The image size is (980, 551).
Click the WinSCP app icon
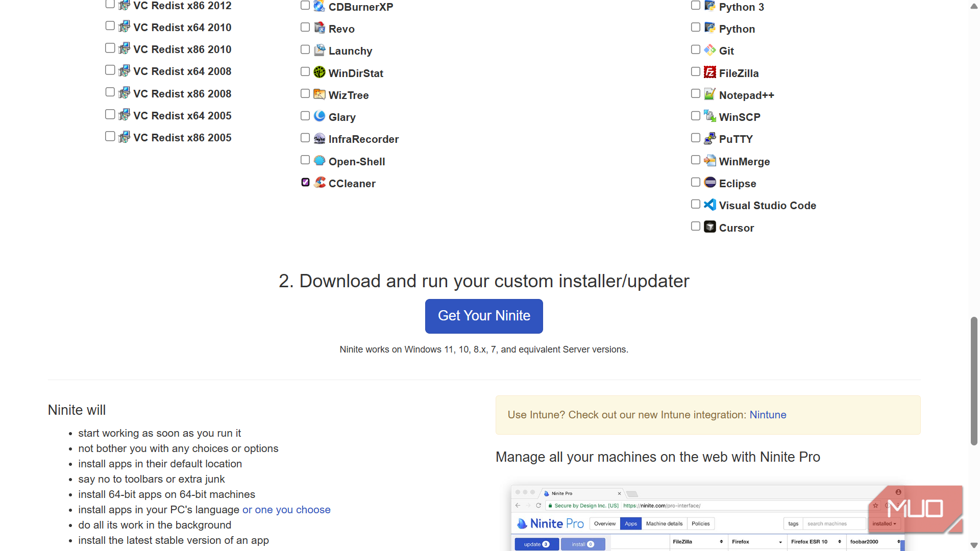[x=710, y=116]
